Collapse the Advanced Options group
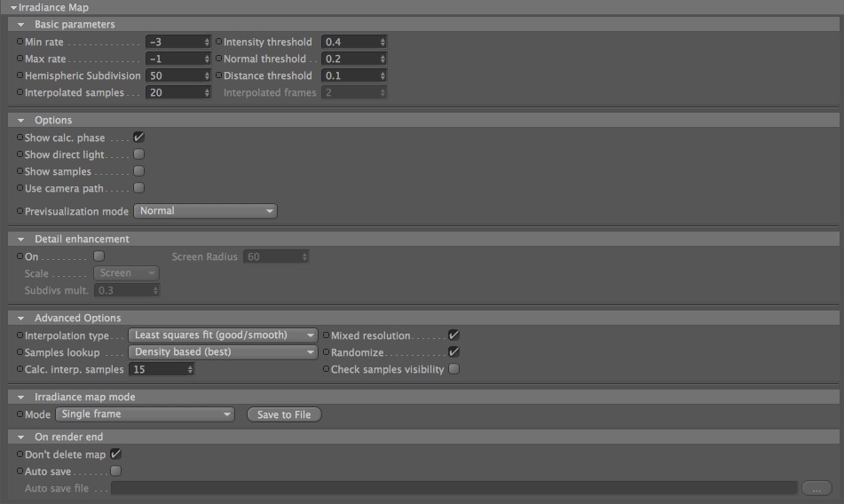Screen dimensions: 844x504 (21, 319)
